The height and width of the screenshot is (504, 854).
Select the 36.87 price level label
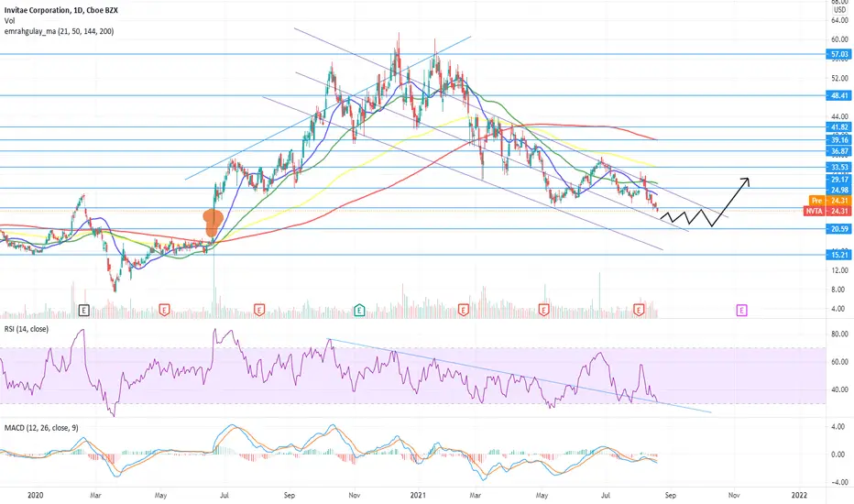point(839,151)
